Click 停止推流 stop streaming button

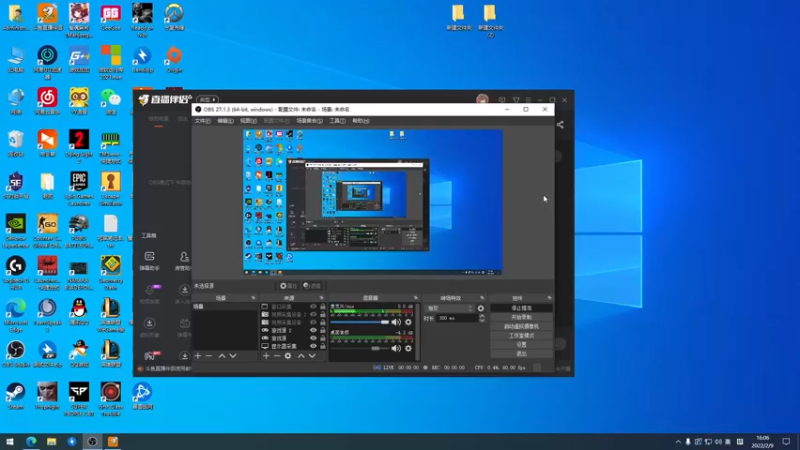[521, 308]
